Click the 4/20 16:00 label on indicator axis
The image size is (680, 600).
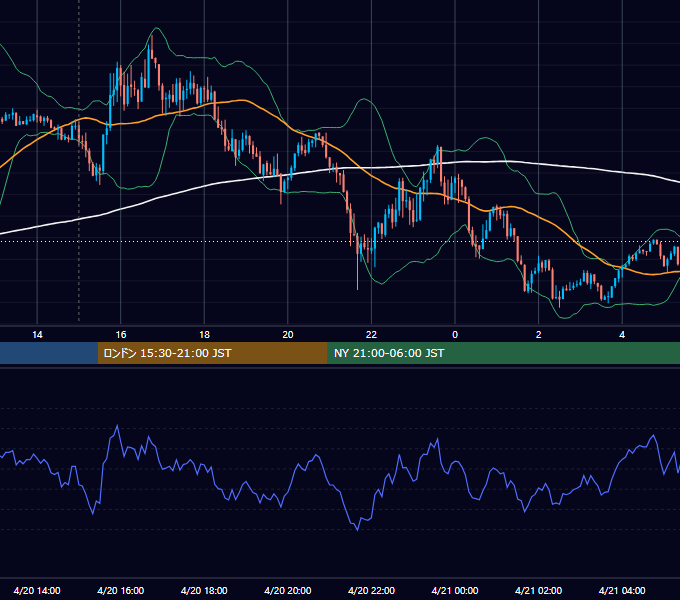(121, 590)
